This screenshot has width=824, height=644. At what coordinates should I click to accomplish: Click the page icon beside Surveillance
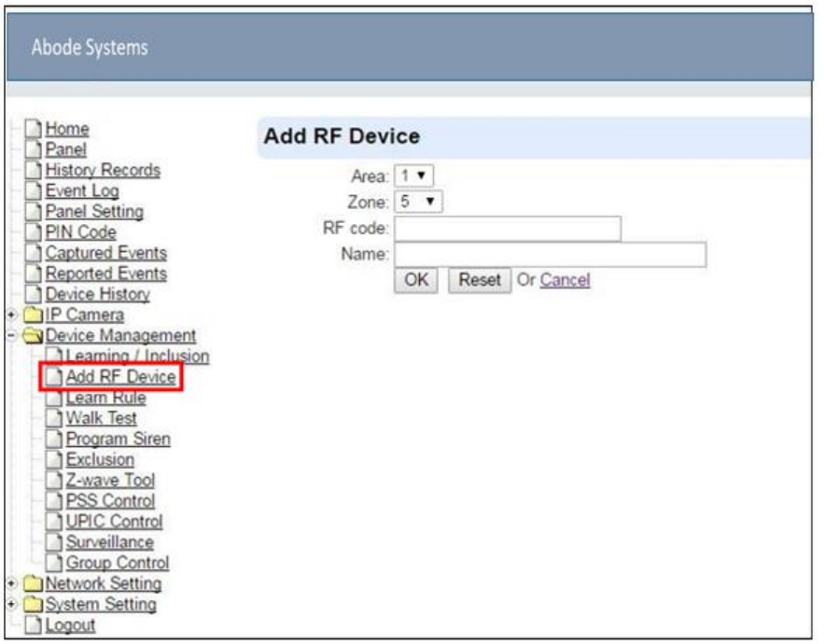[54, 542]
